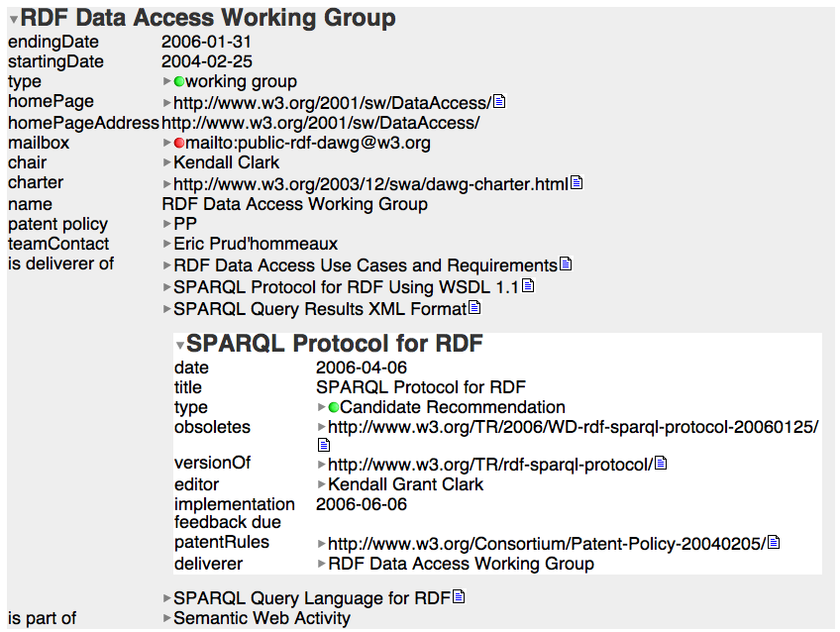Open the Kendall Grant Clark editor entry
Image resolution: width=840 pixels, height=632 pixels.
coord(405,484)
